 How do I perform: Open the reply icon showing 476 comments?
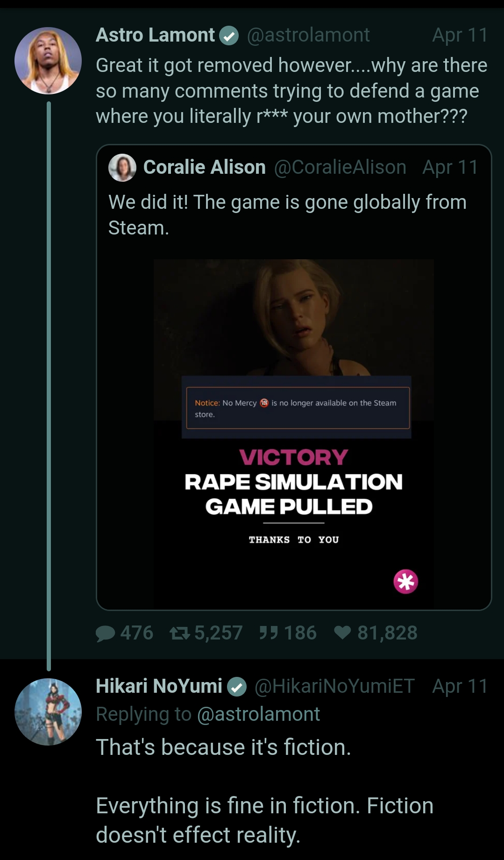pos(106,633)
